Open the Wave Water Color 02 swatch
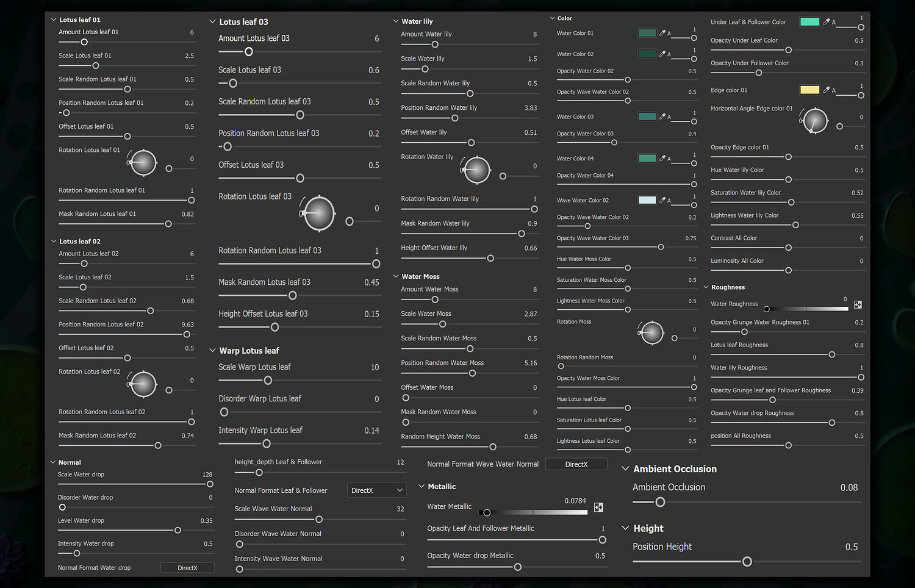915x588 pixels. (x=647, y=200)
